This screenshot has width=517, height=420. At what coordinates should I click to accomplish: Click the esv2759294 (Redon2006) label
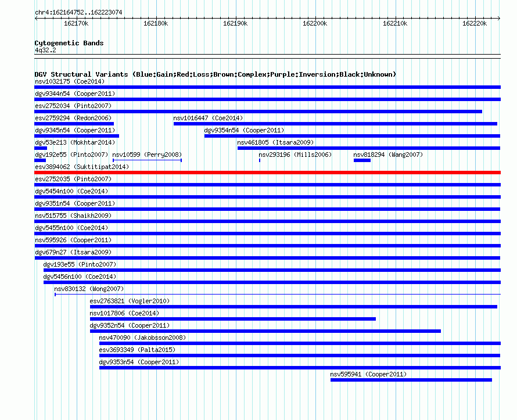[x=73, y=118]
